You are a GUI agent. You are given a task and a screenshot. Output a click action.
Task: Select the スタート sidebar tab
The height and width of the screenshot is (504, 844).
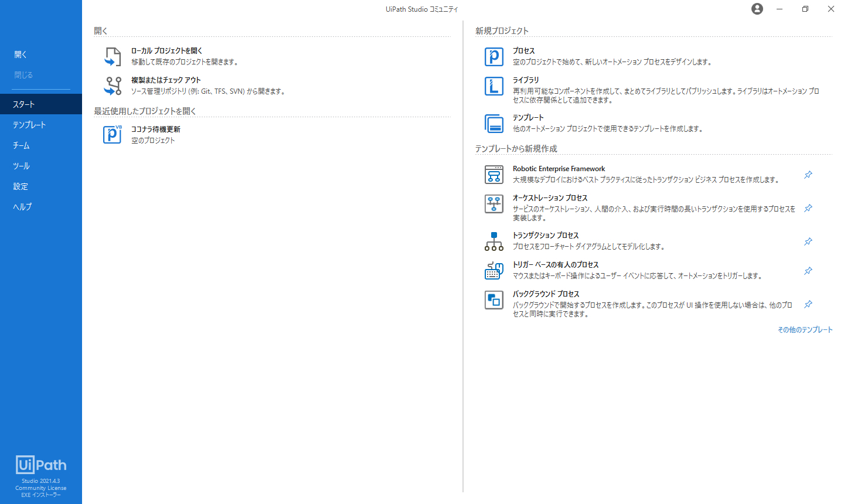pyautogui.click(x=41, y=104)
